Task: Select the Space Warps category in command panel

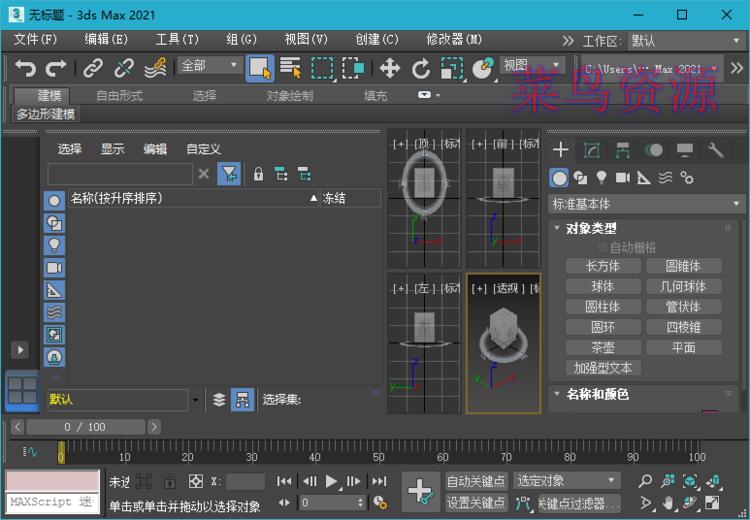Action: (x=665, y=178)
